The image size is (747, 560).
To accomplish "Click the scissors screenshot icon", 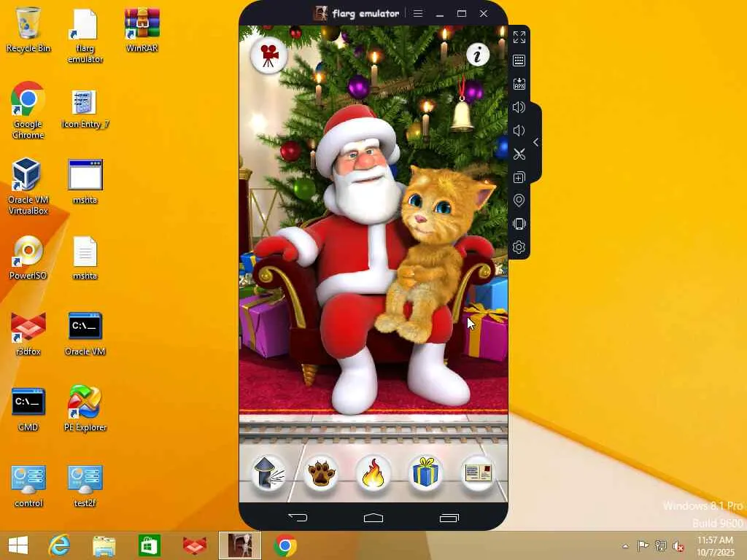I will tap(519, 154).
